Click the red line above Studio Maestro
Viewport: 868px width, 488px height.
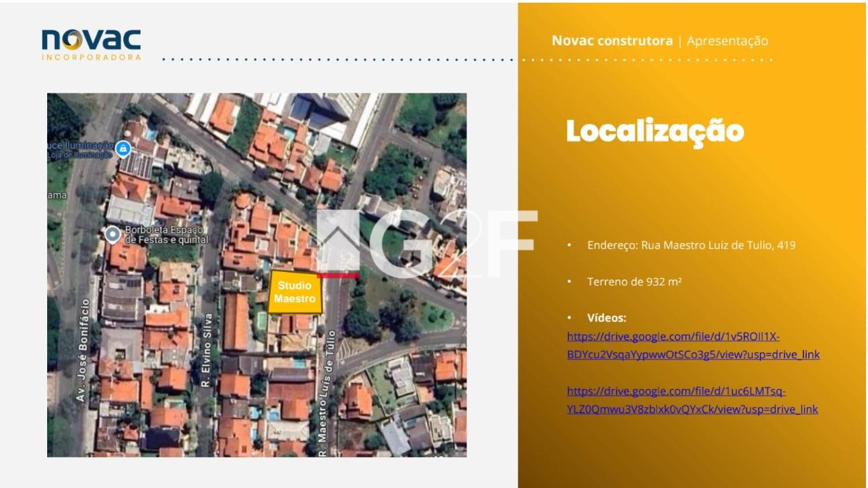(338, 275)
